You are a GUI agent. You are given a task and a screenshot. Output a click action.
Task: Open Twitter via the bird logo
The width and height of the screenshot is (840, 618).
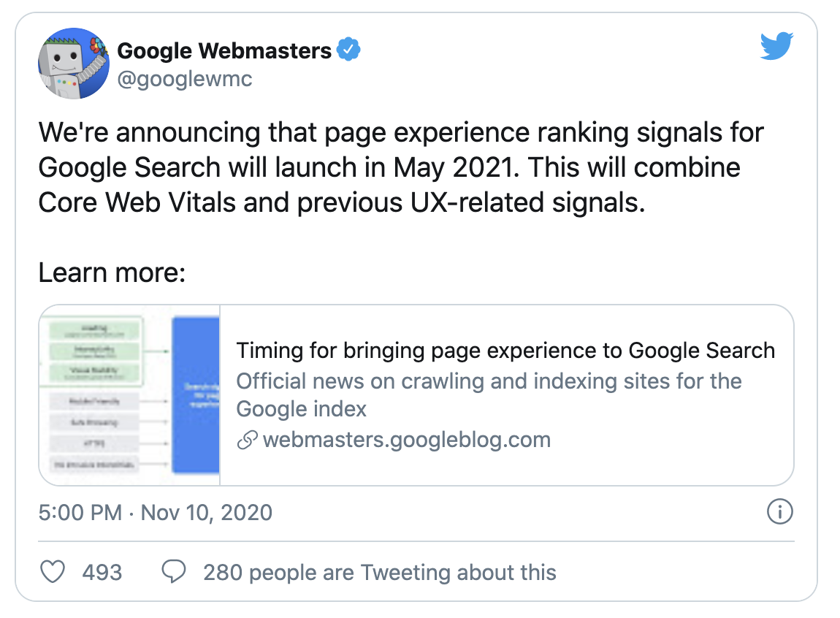[776, 47]
